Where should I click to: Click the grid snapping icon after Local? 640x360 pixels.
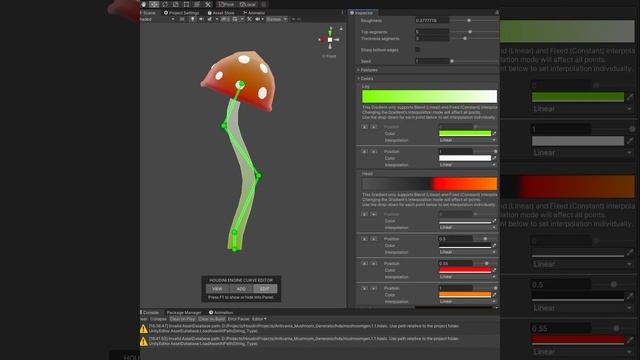point(264,4)
